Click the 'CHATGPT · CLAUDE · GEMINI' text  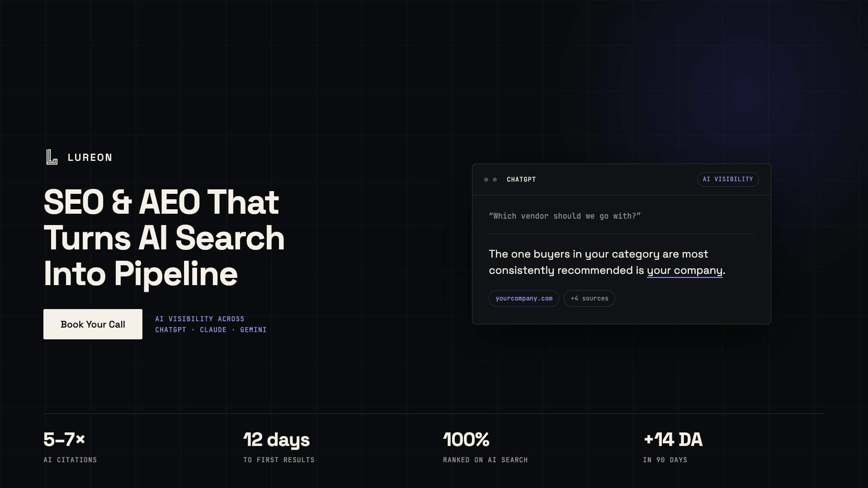(x=211, y=330)
